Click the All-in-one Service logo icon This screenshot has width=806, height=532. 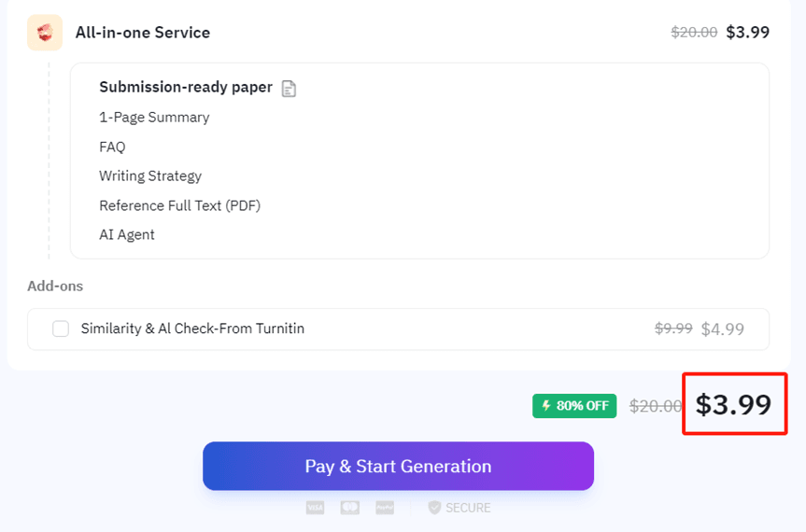[x=45, y=33]
